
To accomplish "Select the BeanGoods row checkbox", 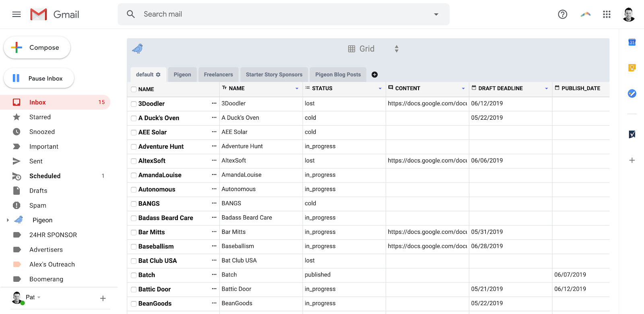I will [x=134, y=304].
